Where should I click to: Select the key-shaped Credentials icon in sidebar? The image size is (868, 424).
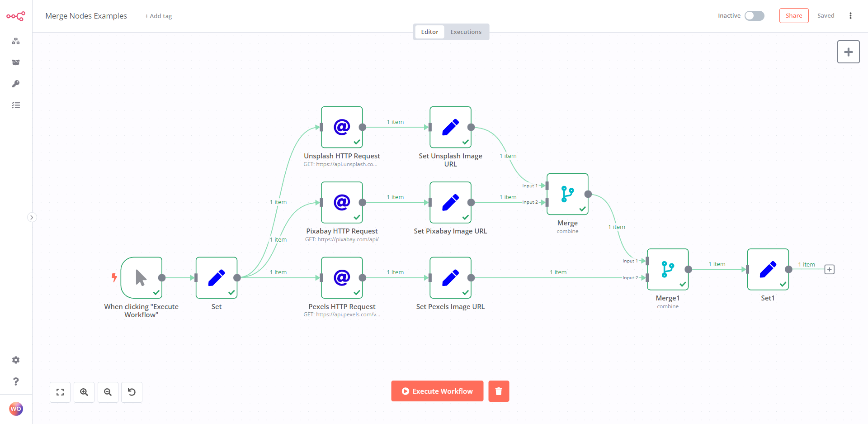[x=16, y=84]
